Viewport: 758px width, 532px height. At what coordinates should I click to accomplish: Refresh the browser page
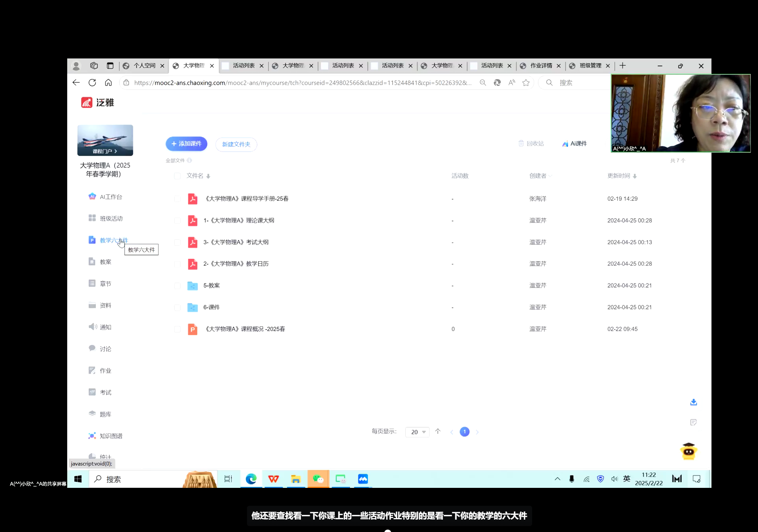[92, 82]
